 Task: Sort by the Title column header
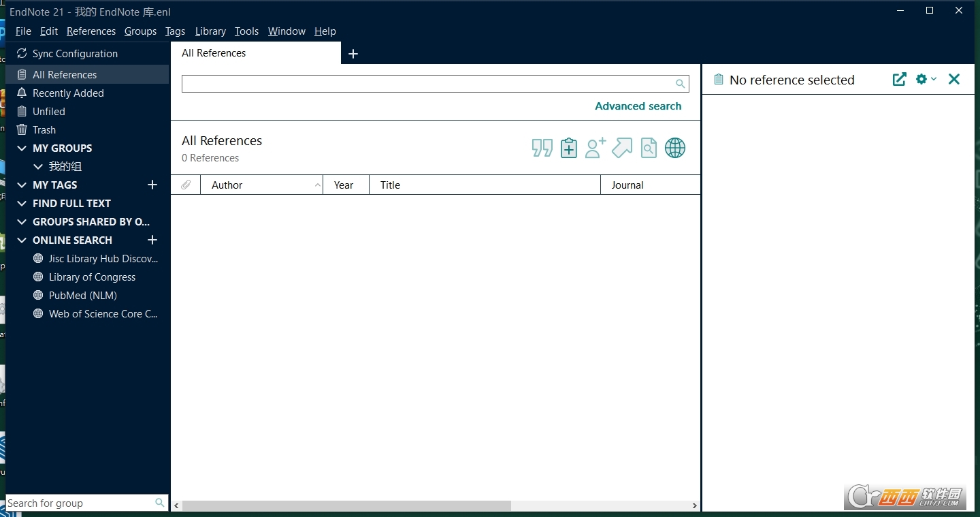[485, 185]
